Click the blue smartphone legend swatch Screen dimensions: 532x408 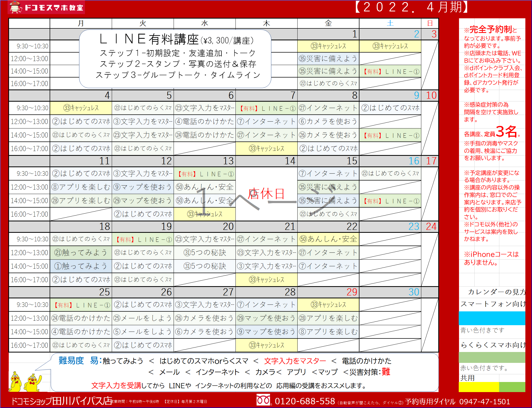click(492, 318)
